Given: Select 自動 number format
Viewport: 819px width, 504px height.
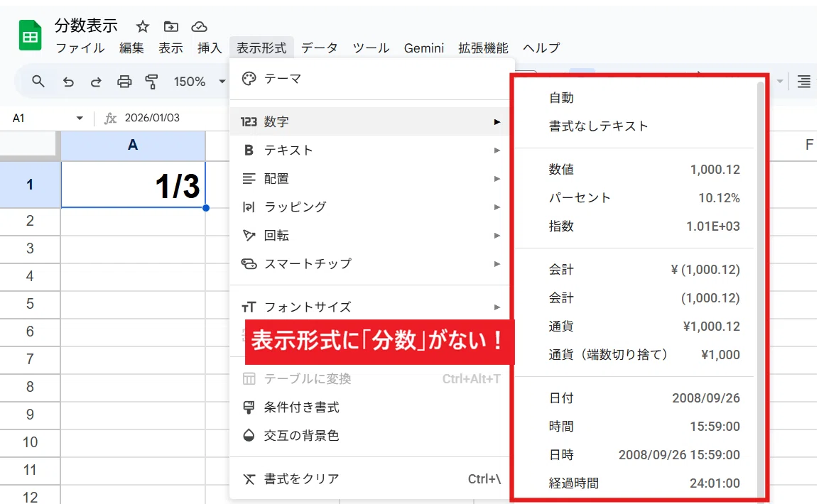Looking at the screenshot, I should pos(634,97).
